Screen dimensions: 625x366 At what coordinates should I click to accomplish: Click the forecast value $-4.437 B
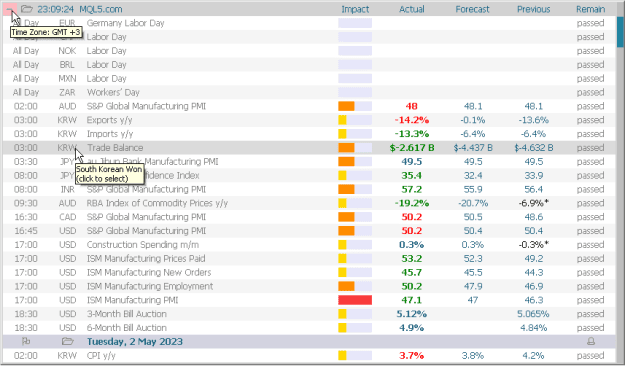click(473, 148)
